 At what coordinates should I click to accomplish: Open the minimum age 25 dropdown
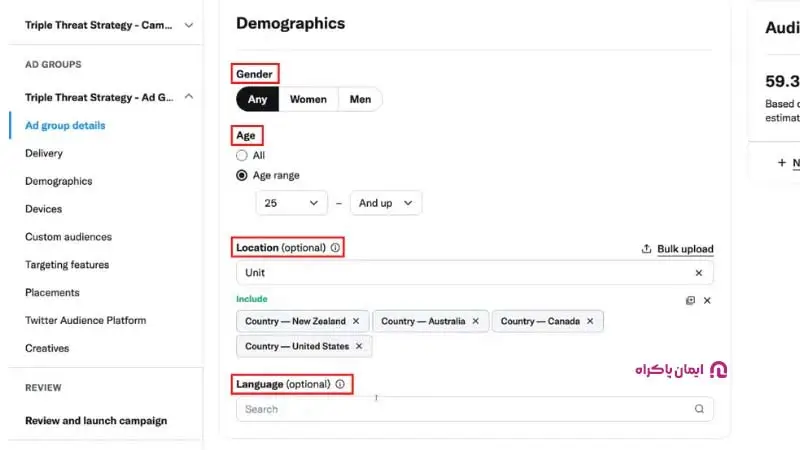point(291,203)
